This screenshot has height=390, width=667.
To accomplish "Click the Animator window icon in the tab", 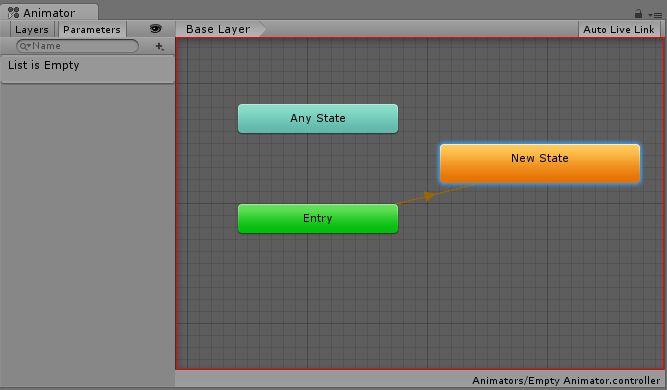I will pos(13,13).
